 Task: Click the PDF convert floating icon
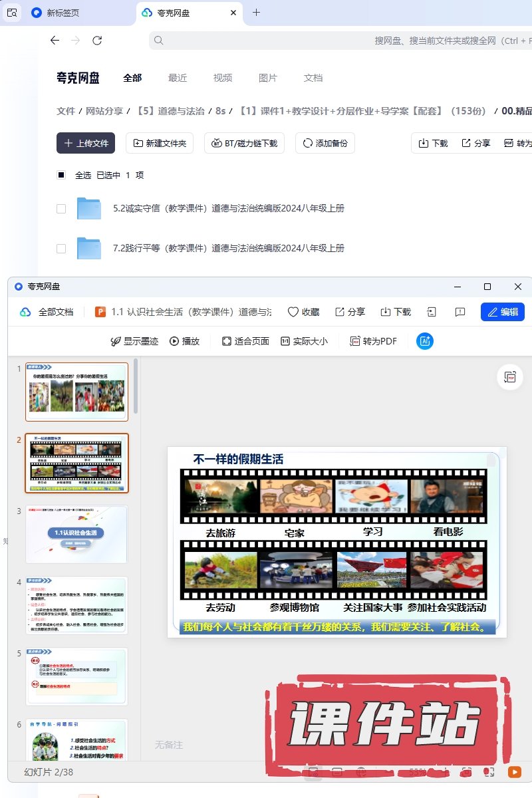coord(510,377)
